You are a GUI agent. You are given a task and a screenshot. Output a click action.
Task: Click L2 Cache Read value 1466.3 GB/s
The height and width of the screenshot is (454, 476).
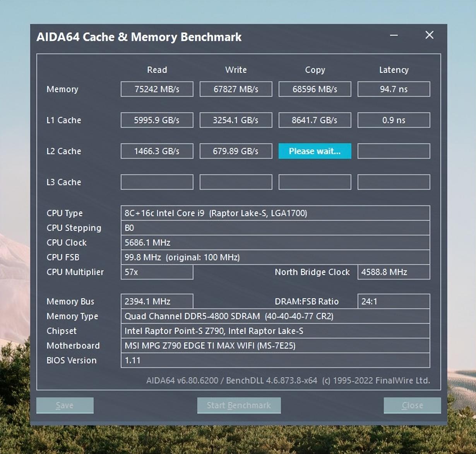pos(157,151)
